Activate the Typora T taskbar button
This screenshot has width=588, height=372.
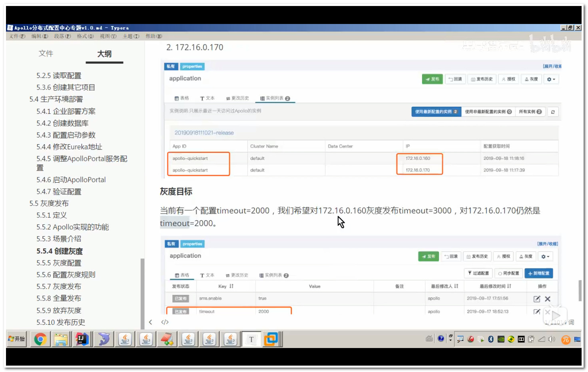pos(251,339)
